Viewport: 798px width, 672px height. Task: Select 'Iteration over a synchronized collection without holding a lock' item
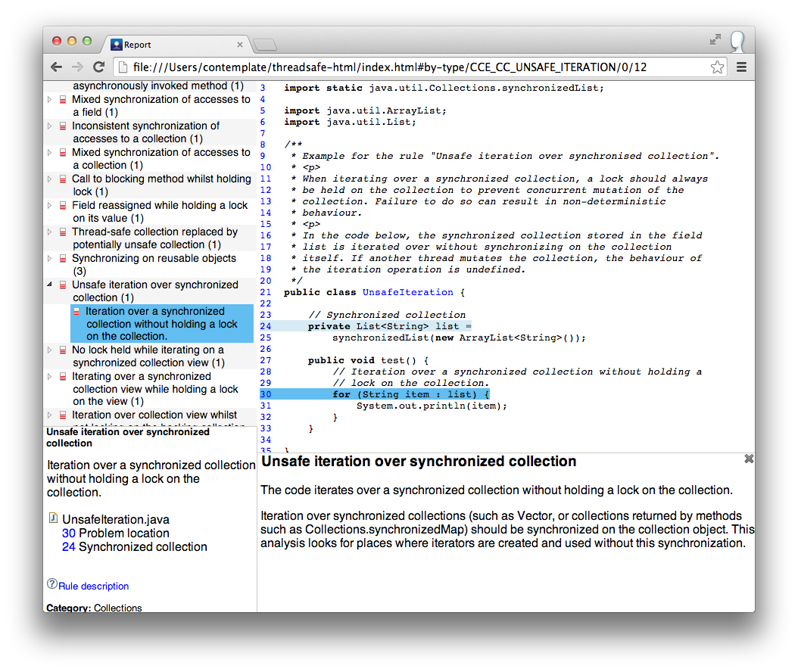162,324
